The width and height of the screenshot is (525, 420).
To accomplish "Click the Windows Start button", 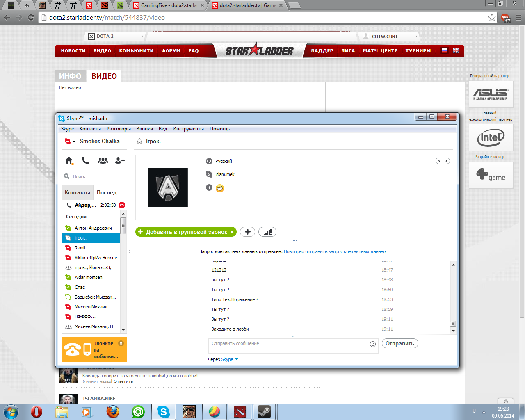I will tap(11, 411).
